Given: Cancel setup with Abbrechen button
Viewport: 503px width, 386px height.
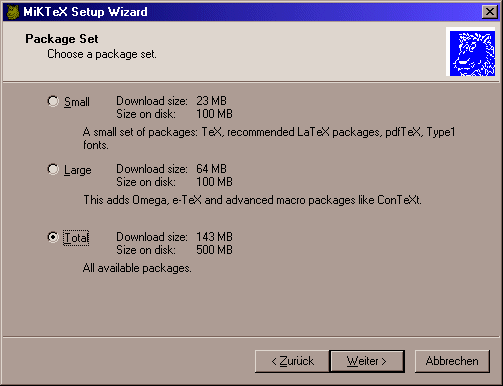Looking at the screenshot, I should 452,361.
